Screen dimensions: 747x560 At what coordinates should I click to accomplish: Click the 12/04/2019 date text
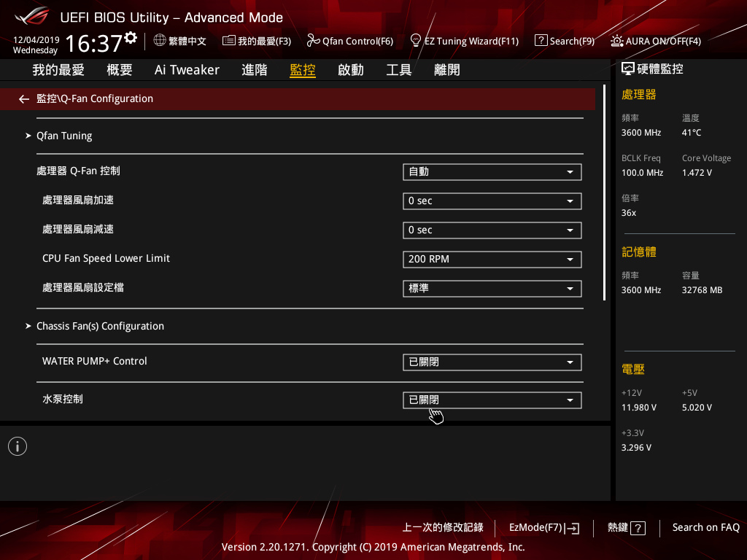click(x=36, y=40)
